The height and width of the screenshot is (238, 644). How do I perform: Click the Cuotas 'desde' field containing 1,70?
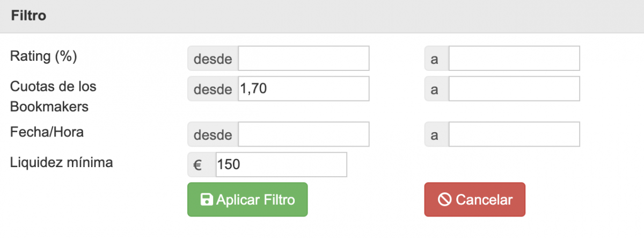click(304, 89)
